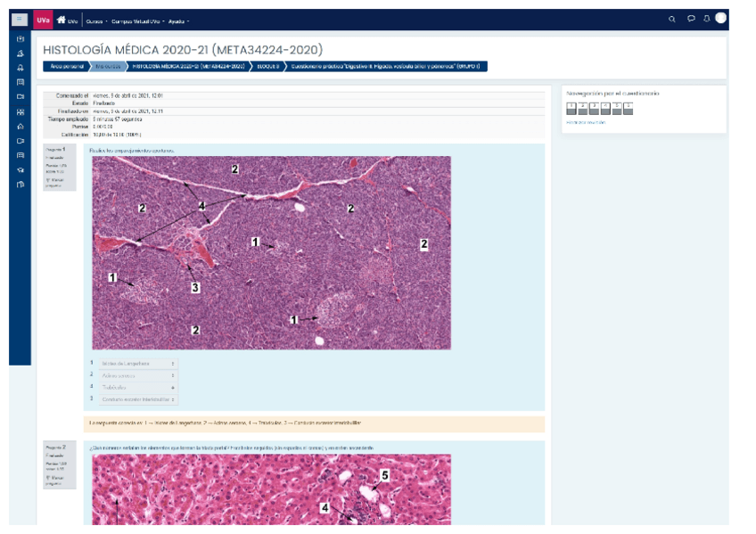Open the search magnifier icon
Image resolution: width=756 pixels, height=534 pixels.
coord(671,20)
